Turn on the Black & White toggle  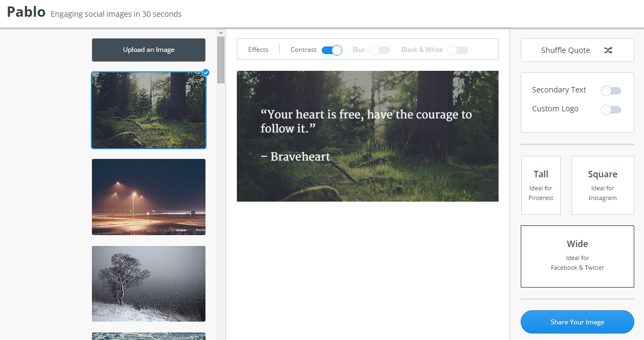pos(457,50)
